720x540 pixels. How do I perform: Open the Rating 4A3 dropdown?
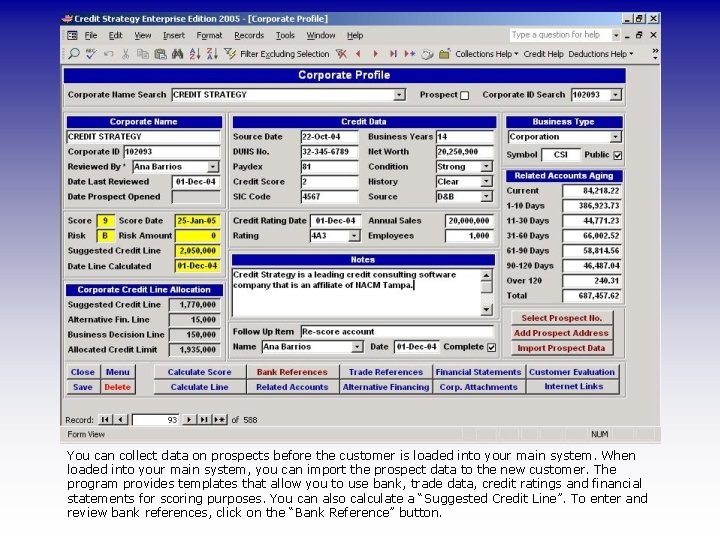354,236
